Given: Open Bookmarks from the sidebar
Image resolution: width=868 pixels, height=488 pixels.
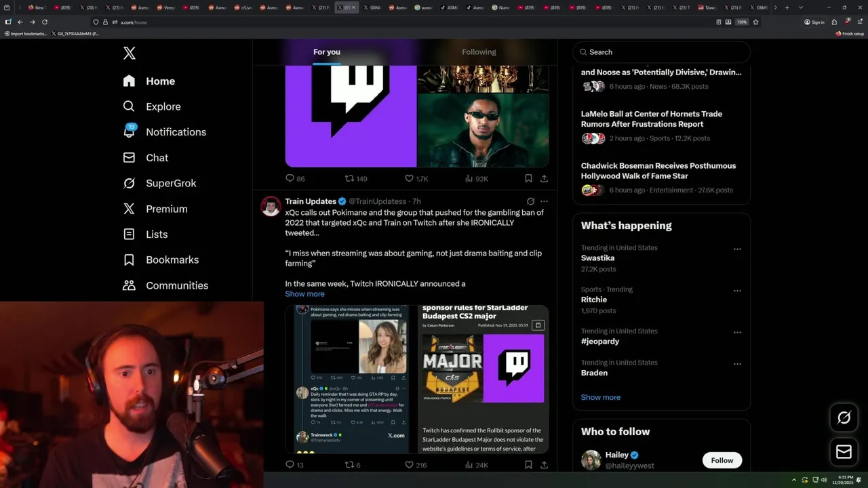Looking at the screenshot, I should coord(161,260).
